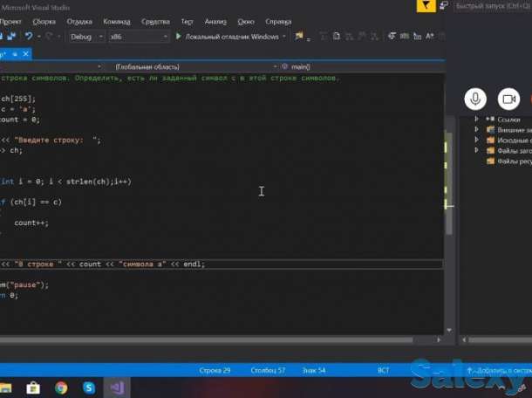Click the Visual Studio taskbar icon
Viewport: 532px width, 398px height.
[x=115, y=387]
